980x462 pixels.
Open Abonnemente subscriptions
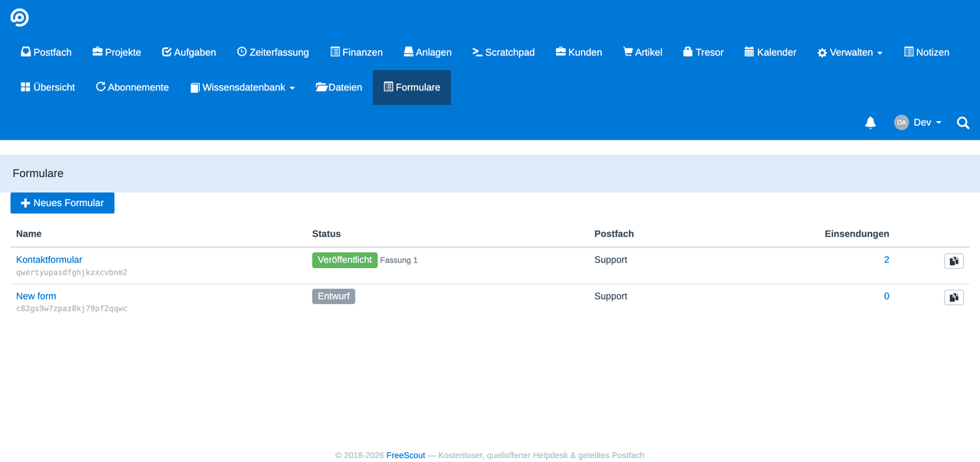click(132, 87)
